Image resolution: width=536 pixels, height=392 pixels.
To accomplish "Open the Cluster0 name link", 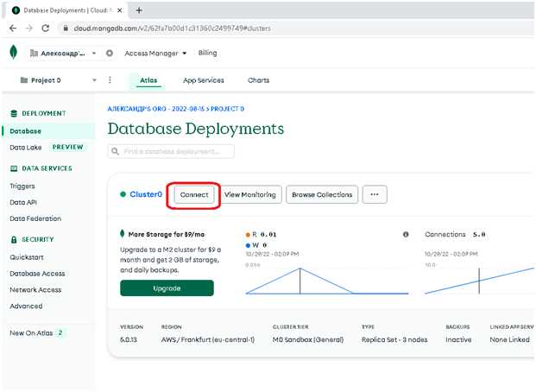I will [x=146, y=194].
